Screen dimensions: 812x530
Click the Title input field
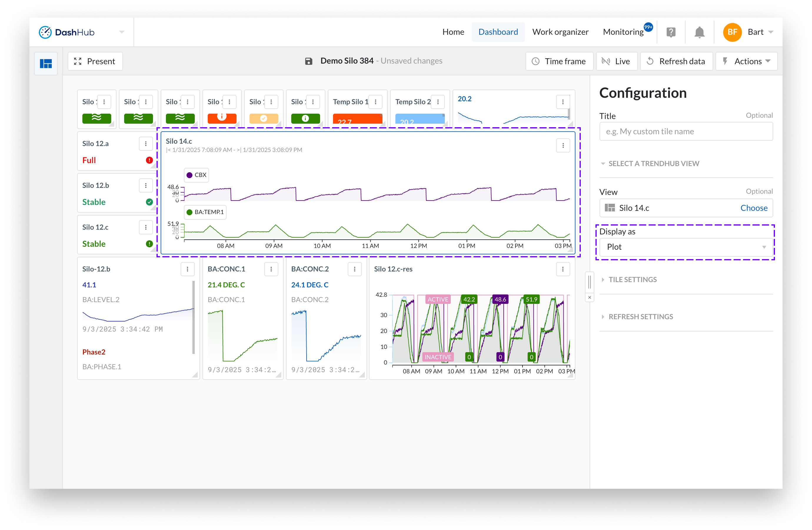686,132
